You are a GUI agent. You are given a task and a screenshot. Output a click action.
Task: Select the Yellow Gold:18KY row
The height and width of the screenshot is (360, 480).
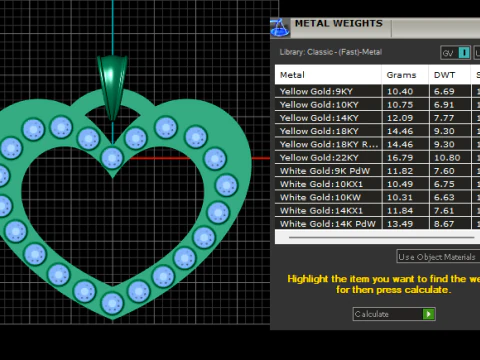(377, 131)
